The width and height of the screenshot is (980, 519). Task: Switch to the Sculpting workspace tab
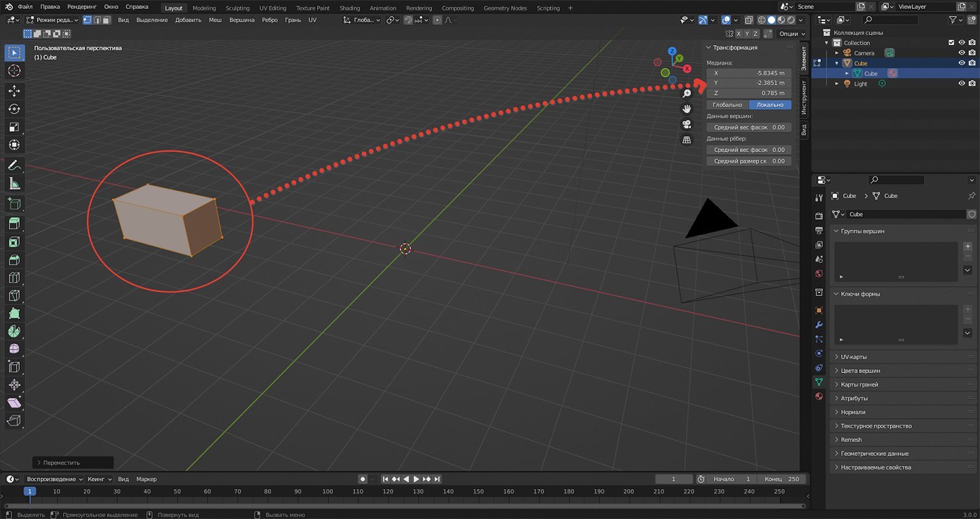pyautogui.click(x=237, y=8)
